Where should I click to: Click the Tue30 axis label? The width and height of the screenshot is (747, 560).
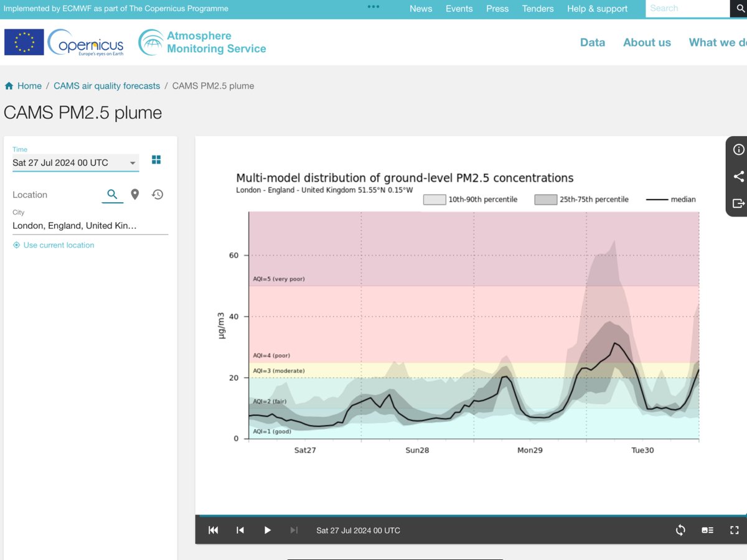[x=642, y=450]
